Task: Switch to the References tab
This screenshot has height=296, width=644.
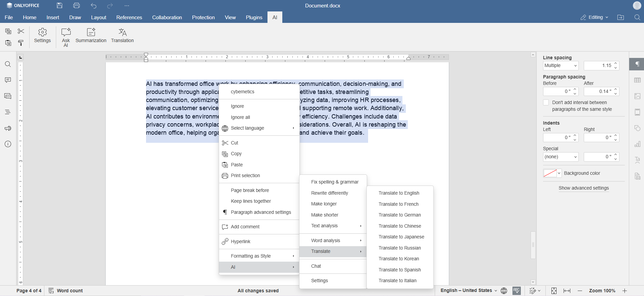Action: click(129, 18)
